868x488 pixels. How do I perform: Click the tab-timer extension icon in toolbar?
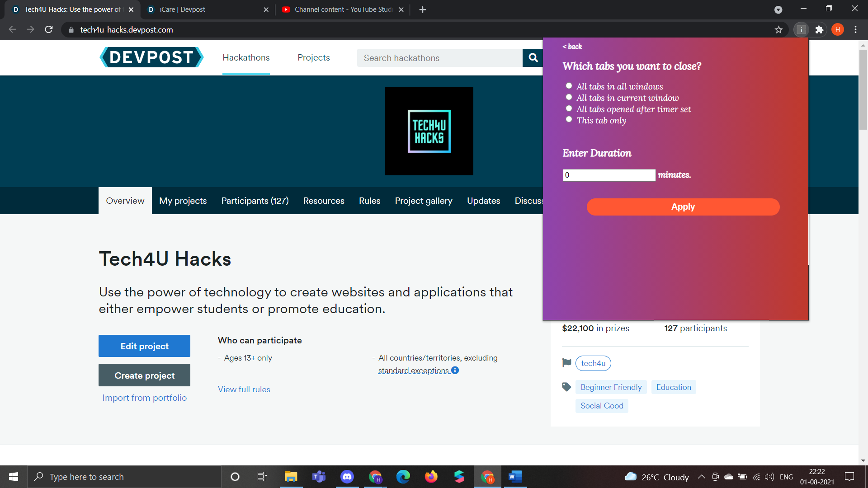click(801, 30)
